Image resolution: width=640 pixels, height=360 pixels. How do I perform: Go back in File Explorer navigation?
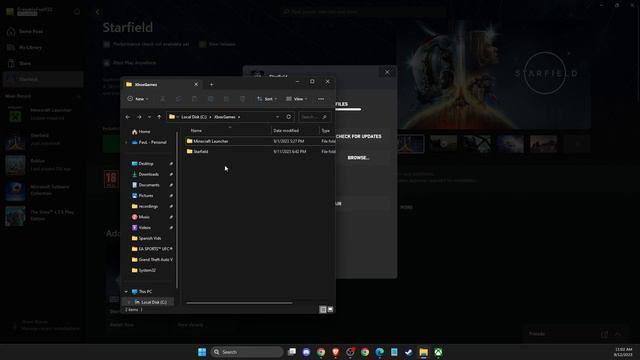[x=128, y=117]
